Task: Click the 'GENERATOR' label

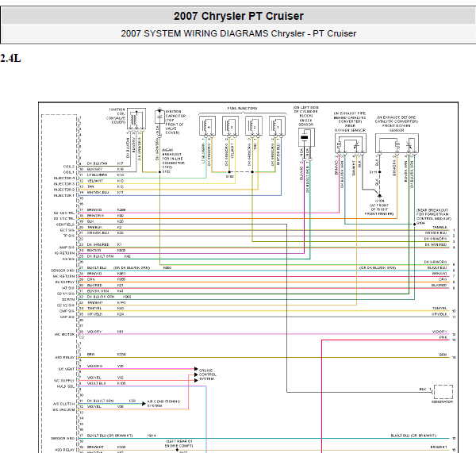Action: click(x=443, y=401)
